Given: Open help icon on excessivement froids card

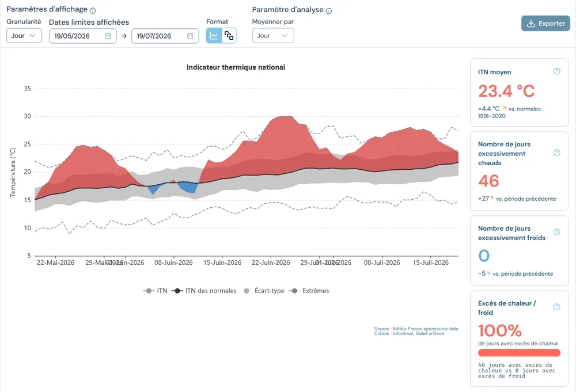Looking at the screenshot, I should [x=556, y=232].
